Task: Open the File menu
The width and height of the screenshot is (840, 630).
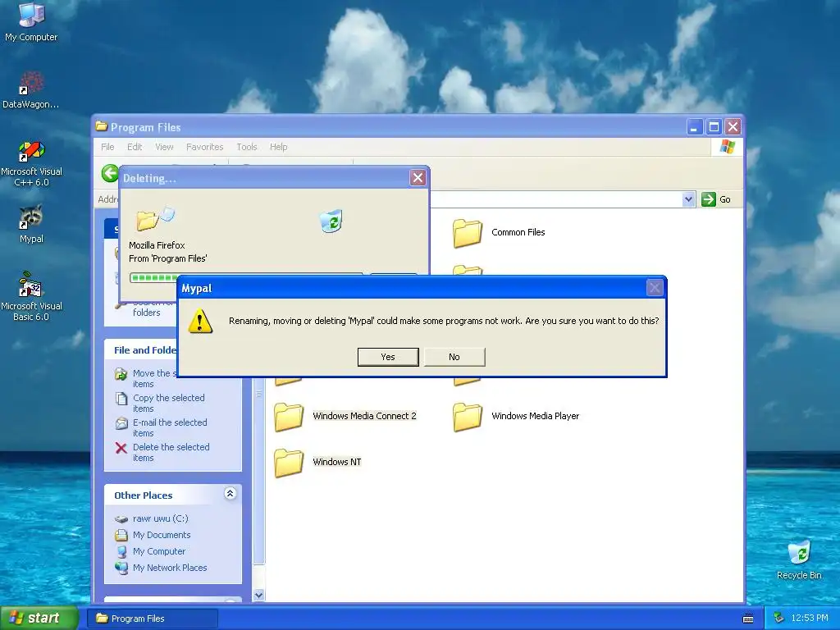Action: coord(107,147)
